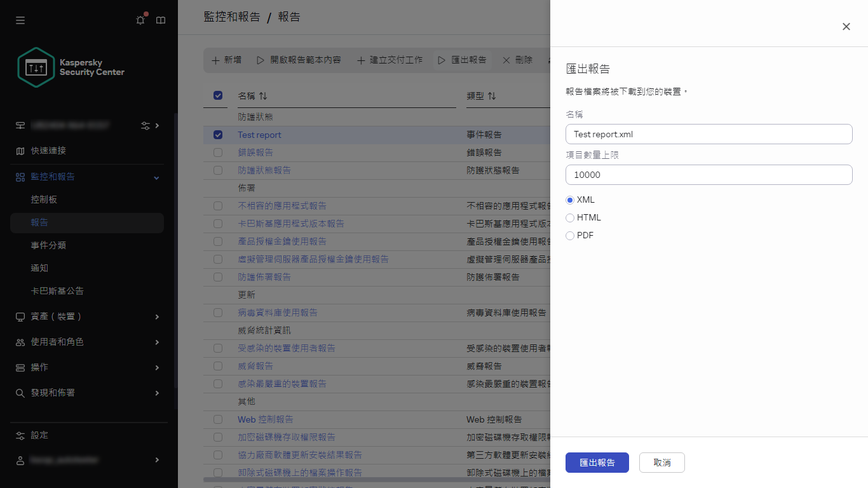Click the 發現和佈署 magnifier icon
Screen dimensions: 868x488
20,393
